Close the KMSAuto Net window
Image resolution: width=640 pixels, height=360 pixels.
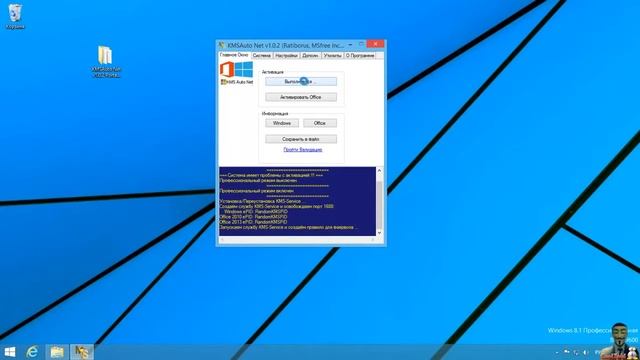coord(375,44)
